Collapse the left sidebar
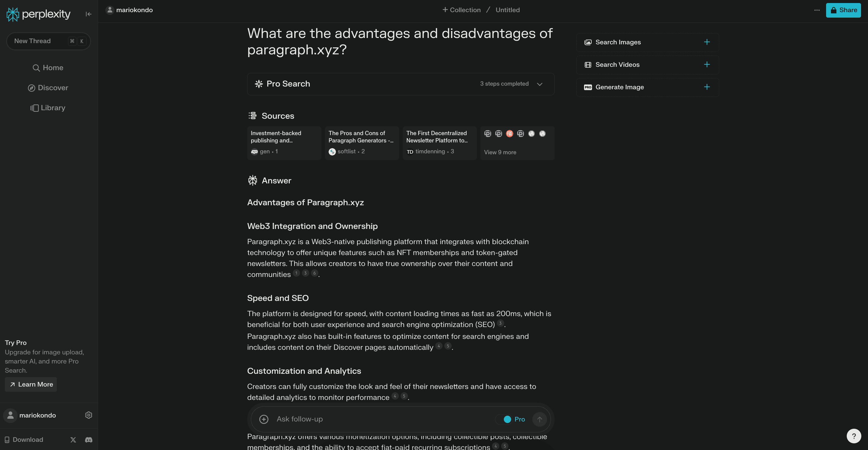This screenshot has width=868, height=450. 88,14
